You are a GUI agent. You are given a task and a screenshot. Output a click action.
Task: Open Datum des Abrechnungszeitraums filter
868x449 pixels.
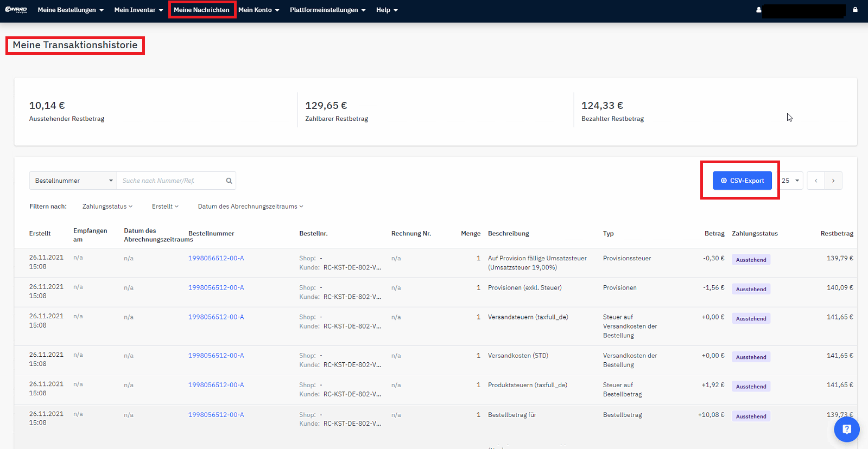tap(250, 207)
